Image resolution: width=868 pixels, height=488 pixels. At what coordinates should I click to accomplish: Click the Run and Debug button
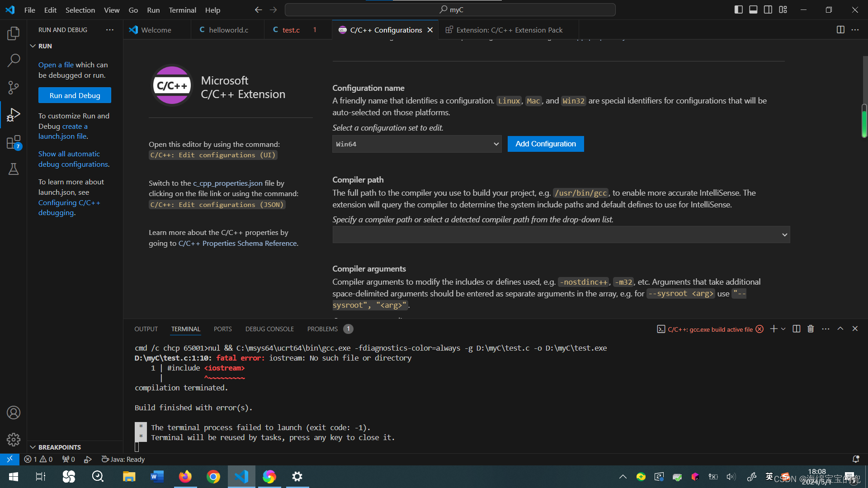coord(75,95)
